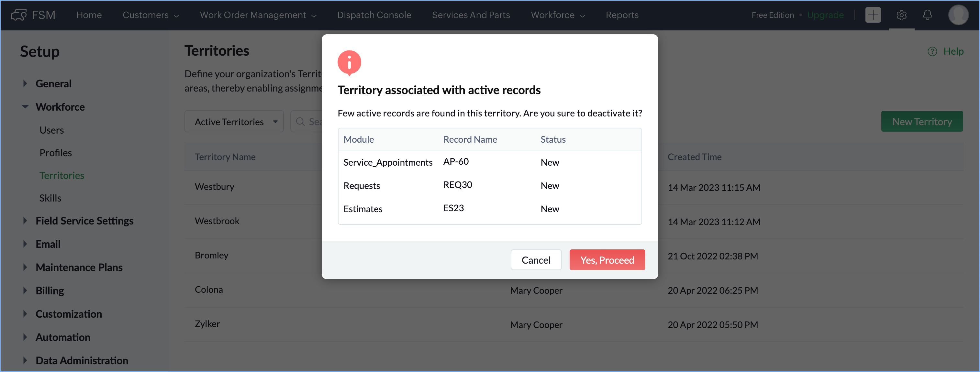Screen dimensions: 980x372
Task: Open the Customers menu
Action: tap(150, 15)
